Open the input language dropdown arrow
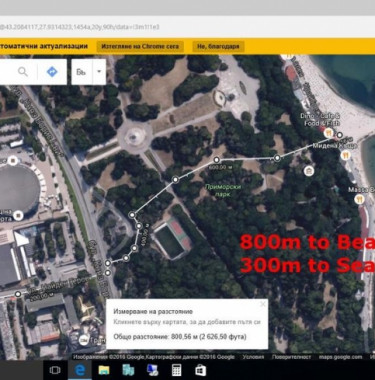The width and height of the screenshot is (375, 380). 99,72
